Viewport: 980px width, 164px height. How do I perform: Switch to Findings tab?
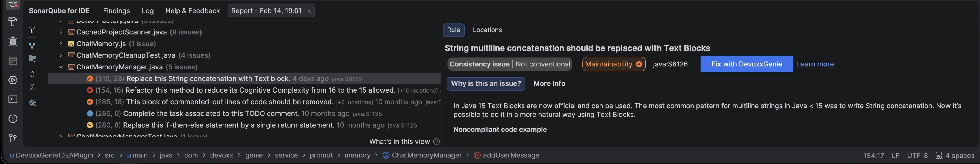coord(116,11)
